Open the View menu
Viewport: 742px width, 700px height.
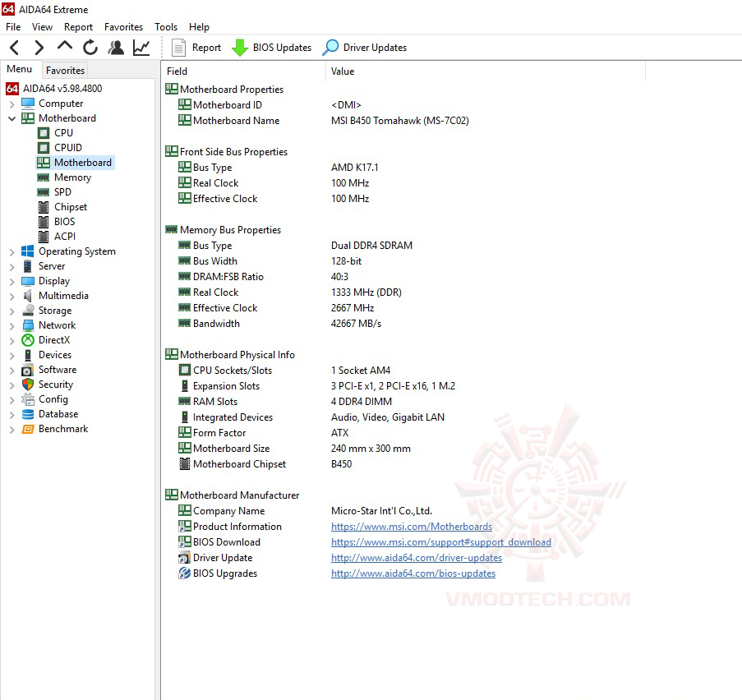tap(42, 27)
